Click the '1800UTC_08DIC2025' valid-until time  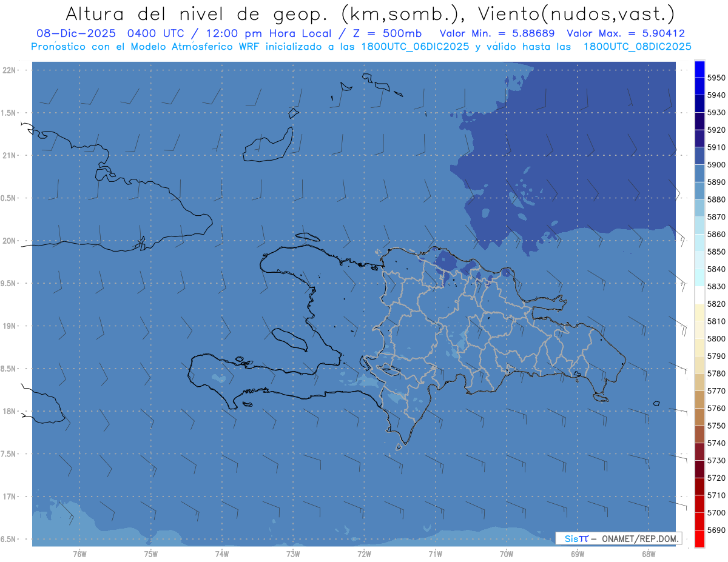point(637,47)
